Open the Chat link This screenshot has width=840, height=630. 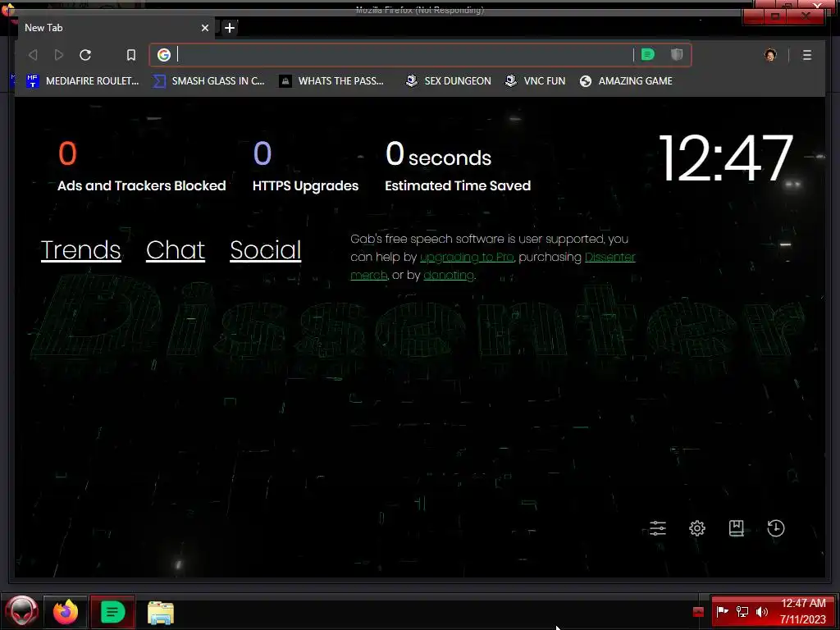[176, 249]
